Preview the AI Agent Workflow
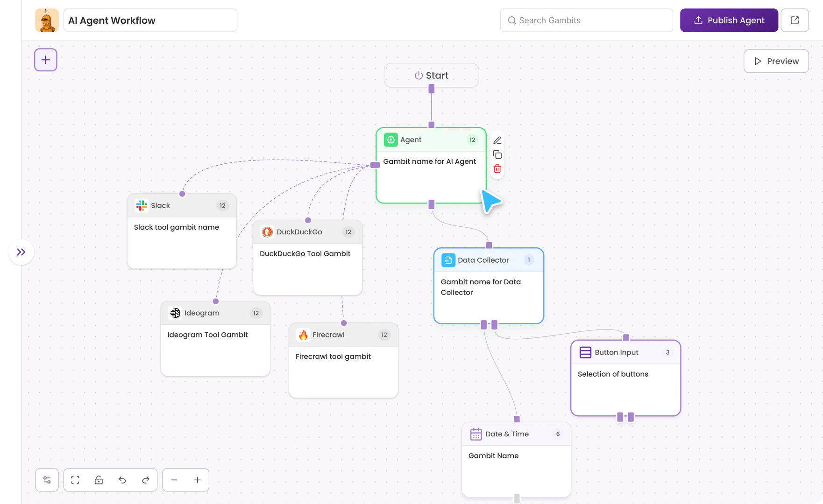The height and width of the screenshot is (504, 823). pyautogui.click(x=776, y=61)
